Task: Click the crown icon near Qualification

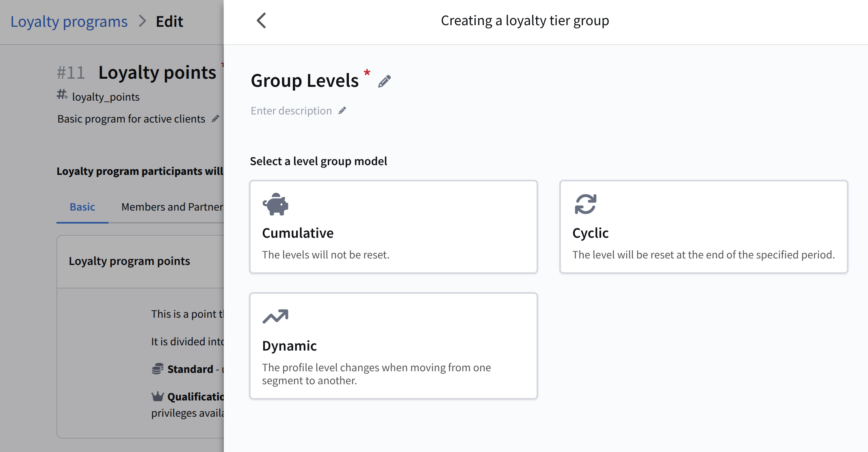Action: pyautogui.click(x=158, y=396)
